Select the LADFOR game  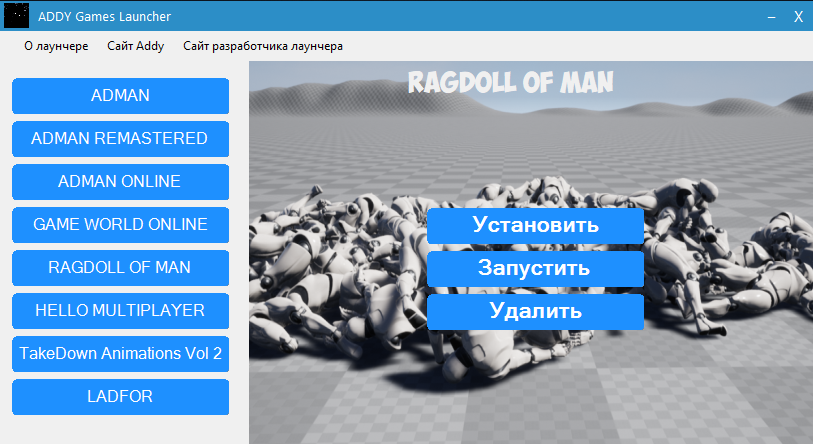pyautogui.click(x=120, y=397)
